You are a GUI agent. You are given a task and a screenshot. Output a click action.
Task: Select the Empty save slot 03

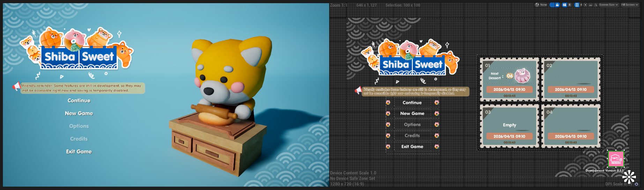(x=510, y=126)
